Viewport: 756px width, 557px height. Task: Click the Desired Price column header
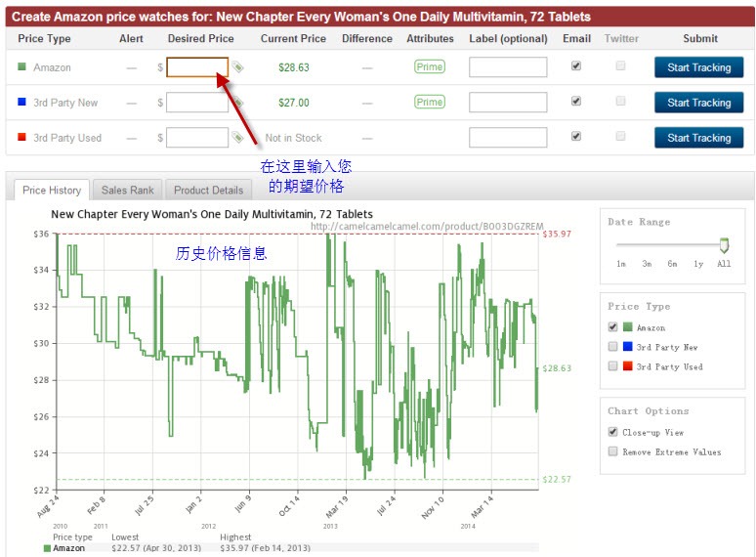[200, 38]
